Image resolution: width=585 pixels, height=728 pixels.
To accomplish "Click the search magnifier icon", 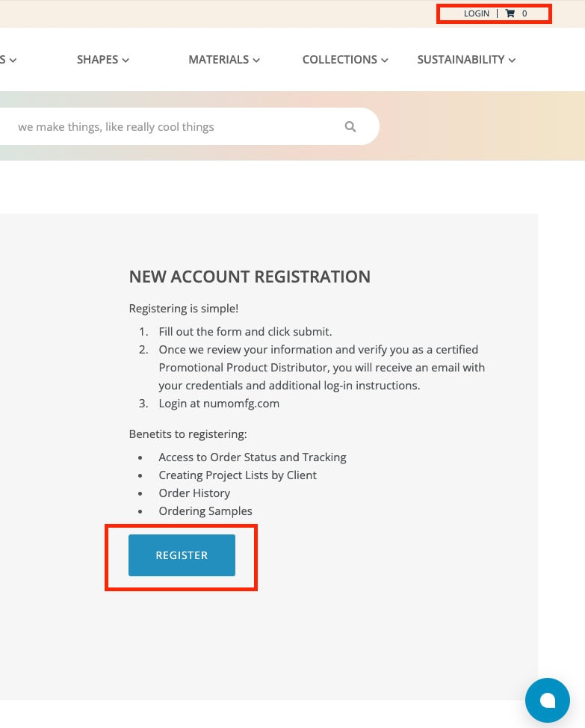I will [x=350, y=126].
